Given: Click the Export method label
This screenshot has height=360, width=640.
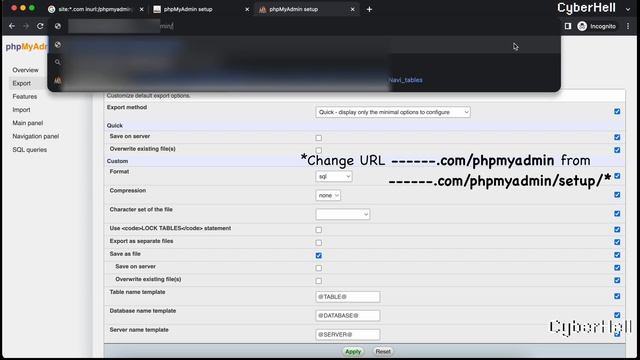Looking at the screenshot, I should coord(127,107).
